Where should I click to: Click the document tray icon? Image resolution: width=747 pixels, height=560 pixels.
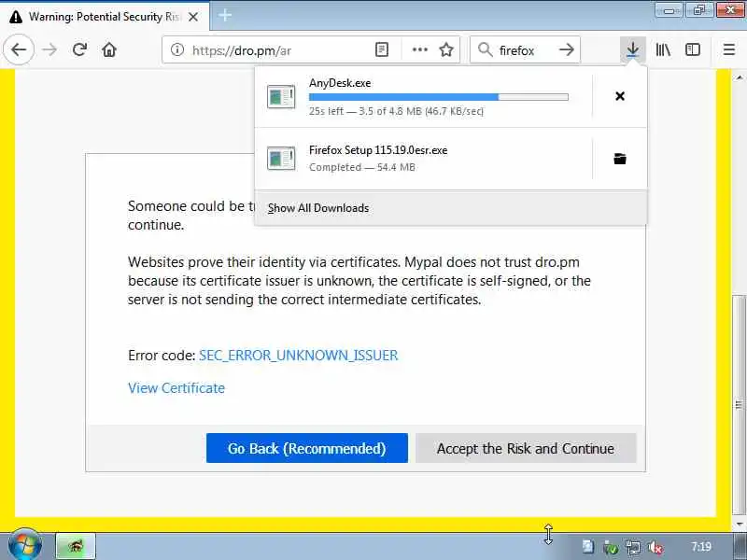point(588,547)
